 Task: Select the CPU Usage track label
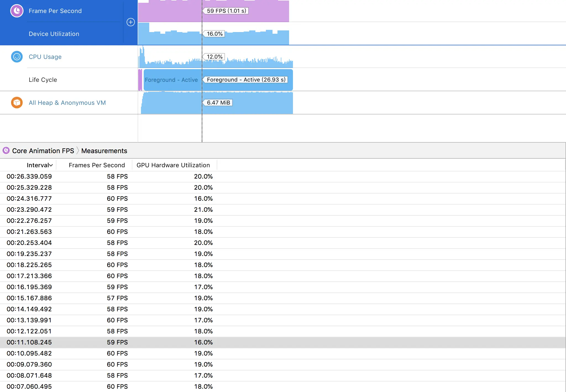(45, 57)
